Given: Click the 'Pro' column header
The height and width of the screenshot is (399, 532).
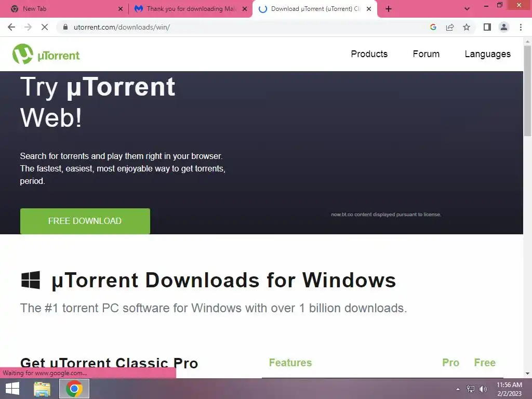Looking at the screenshot, I should pyautogui.click(x=450, y=362).
